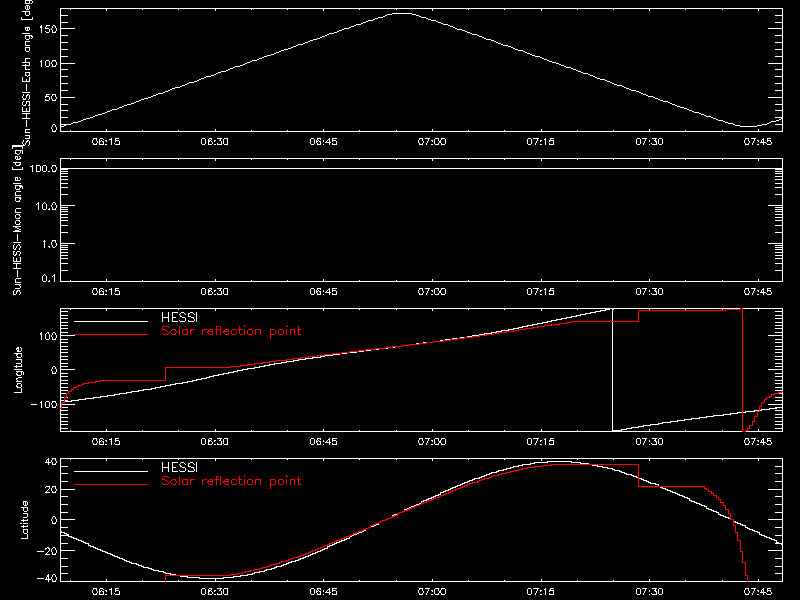Click 06:45 time label under Latitude plot
Image resolution: width=800 pixels, height=600 pixels.
pyautogui.click(x=323, y=592)
